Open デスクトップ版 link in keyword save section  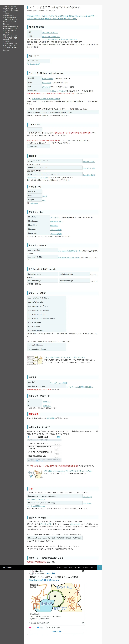coord(46,524)
